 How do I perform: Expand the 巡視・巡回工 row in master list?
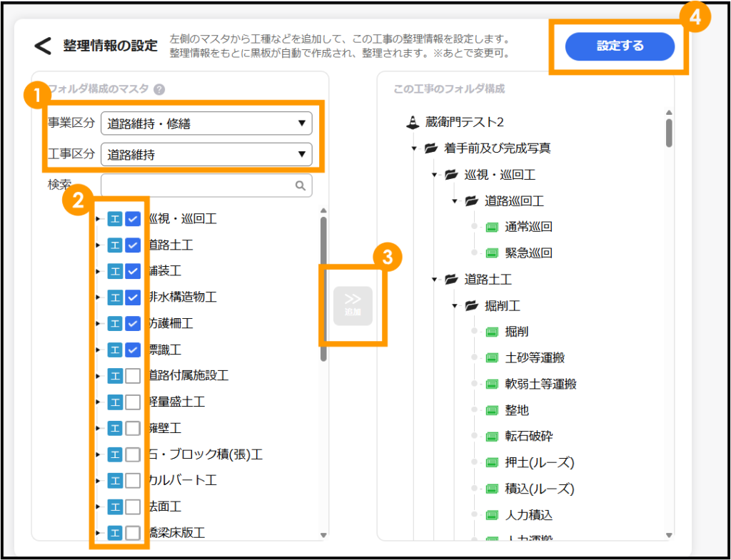[x=98, y=218]
